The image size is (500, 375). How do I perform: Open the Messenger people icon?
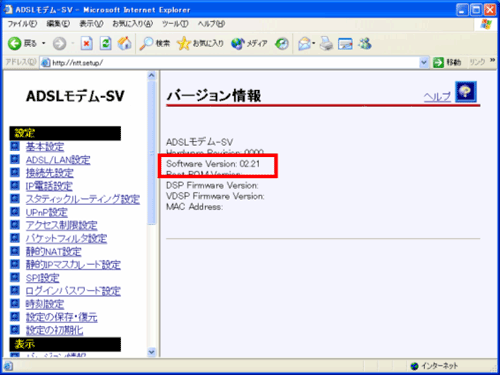(365, 43)
